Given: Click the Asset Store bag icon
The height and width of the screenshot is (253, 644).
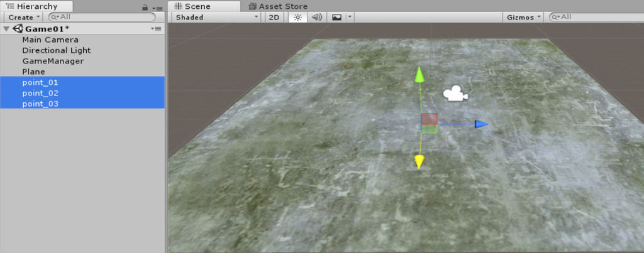Looking at the screenshot, I should pyautogui.click(x=253, y=6).
